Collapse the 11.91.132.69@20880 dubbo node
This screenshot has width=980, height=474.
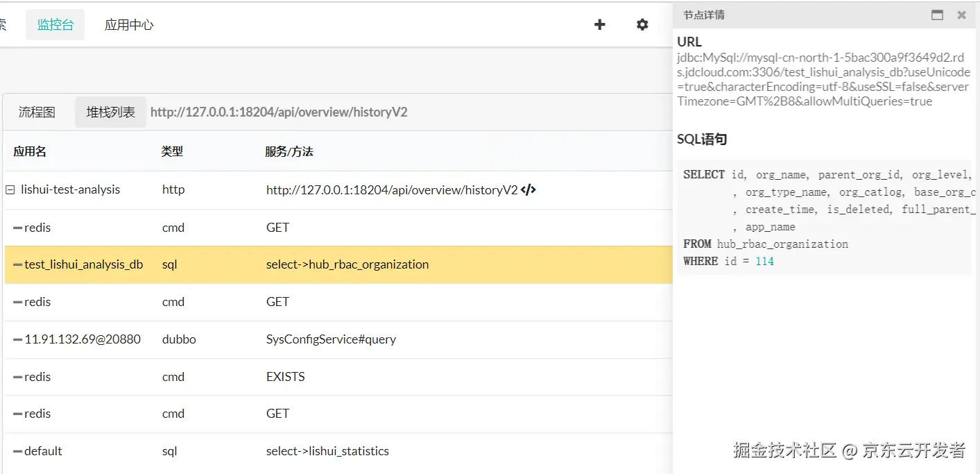point(17,339)
